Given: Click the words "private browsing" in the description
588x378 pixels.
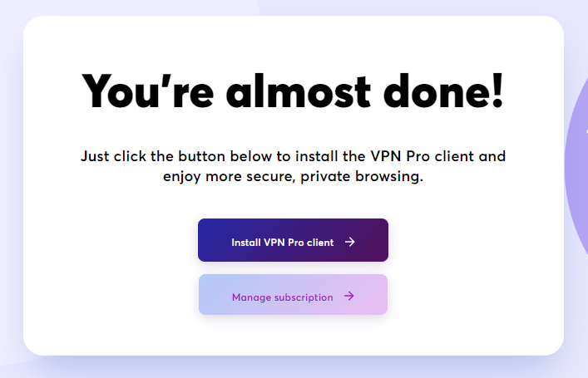Looking at the screenshot, I should pos(374,176).
